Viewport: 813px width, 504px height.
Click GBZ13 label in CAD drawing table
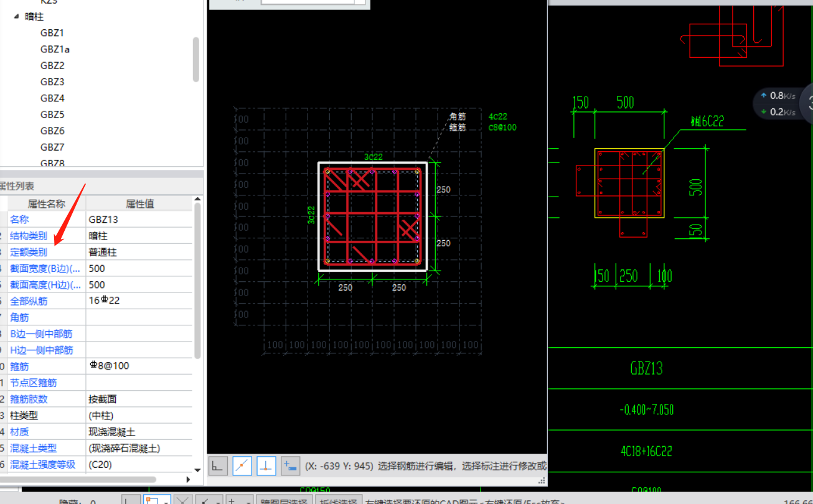pos(646,368)
